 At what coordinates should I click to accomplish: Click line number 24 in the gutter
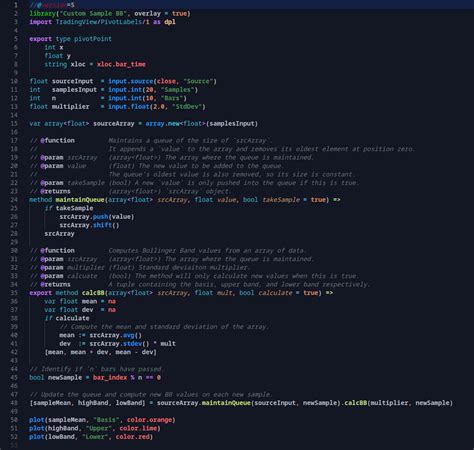[14, 200]
